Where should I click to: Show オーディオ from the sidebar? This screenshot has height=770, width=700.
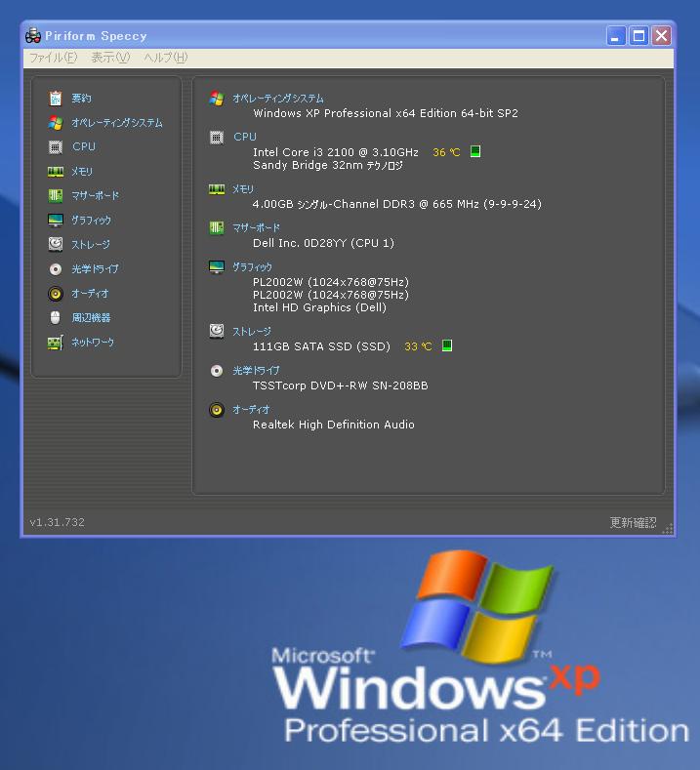(x=91, y=294)
